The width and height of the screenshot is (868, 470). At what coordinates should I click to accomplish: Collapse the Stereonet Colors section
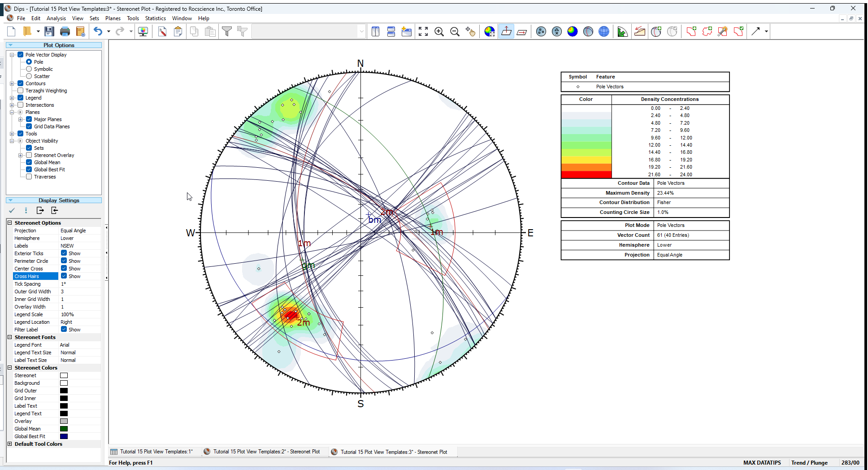[x=10, y=367]
